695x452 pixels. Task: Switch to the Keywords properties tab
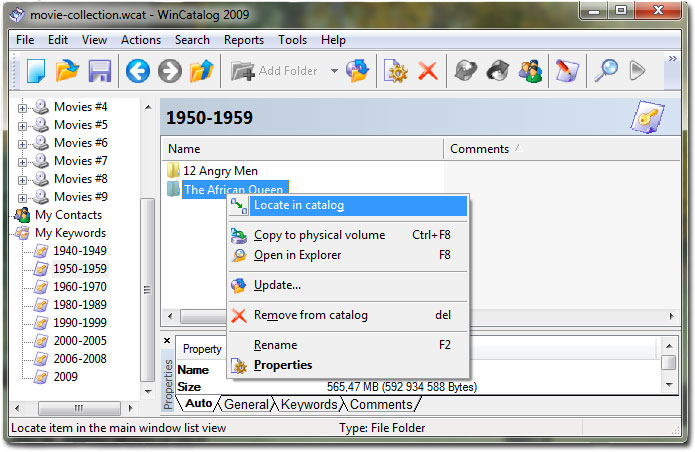pos(309,404)
